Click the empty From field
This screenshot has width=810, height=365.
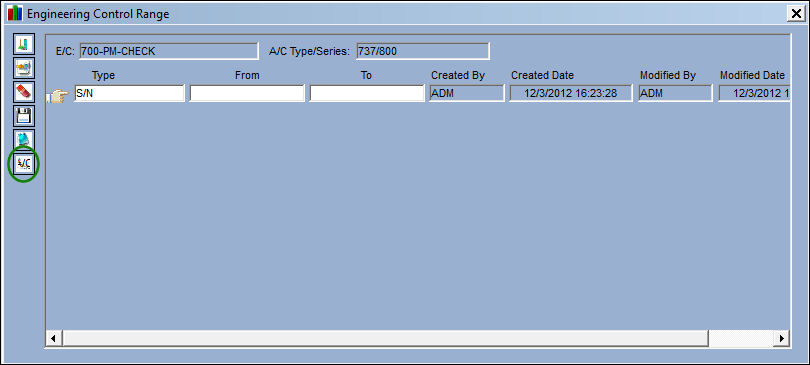pyautogui.click(x=247, y=93)
